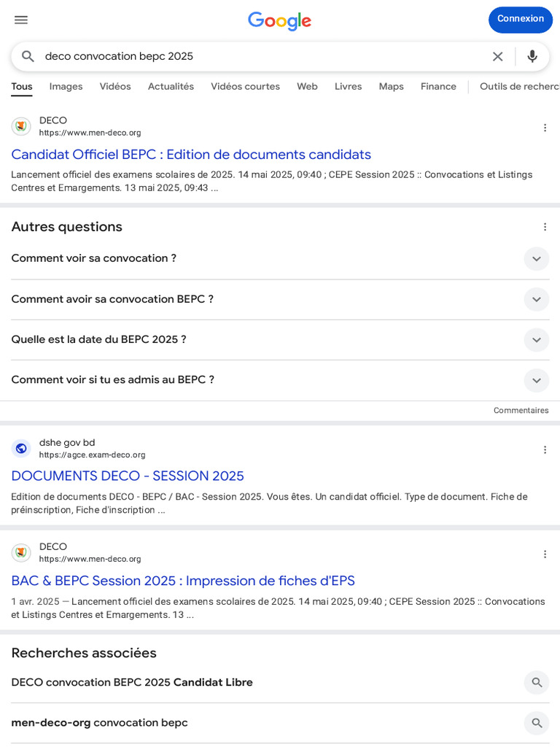Open more options for Autres questions

point(545,227)
